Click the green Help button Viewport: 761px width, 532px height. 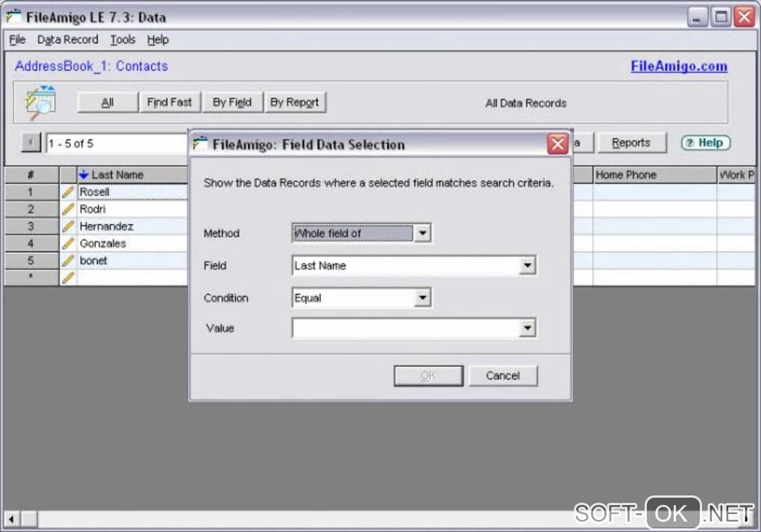tap(706, 143)
